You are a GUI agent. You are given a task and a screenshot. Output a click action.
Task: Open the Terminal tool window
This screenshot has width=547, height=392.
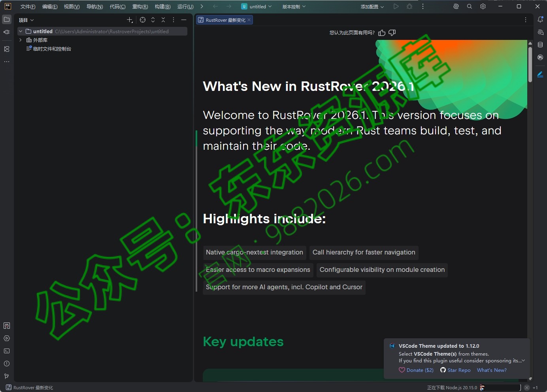(7, 351)
